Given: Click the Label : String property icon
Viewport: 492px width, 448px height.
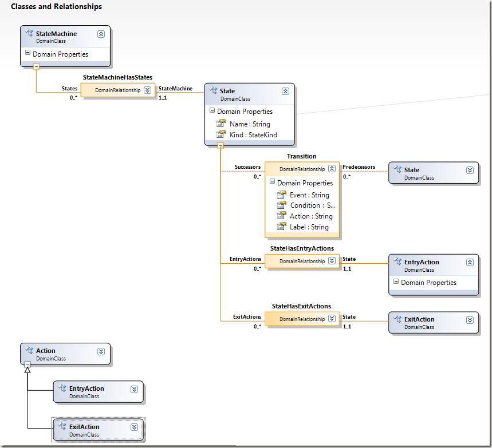Looking at the screenshot, I should click(x=281, y=227).
